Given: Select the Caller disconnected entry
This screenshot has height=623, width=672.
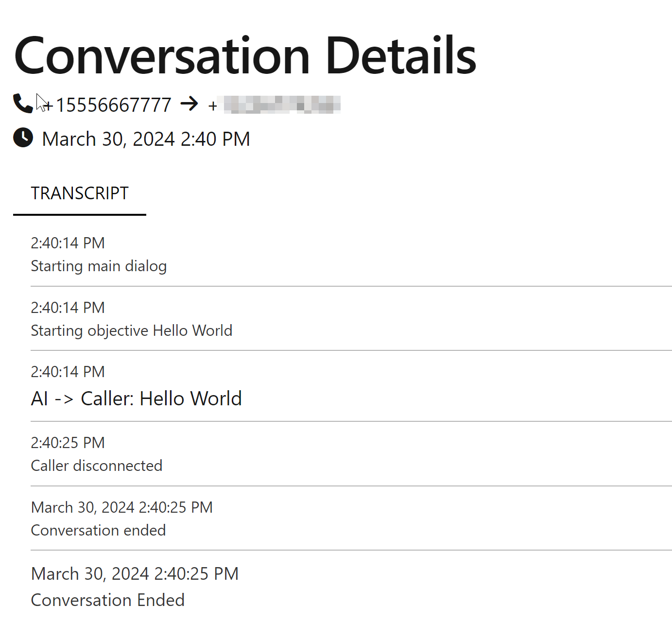Looking at the screenshot, I should [96, 466].
